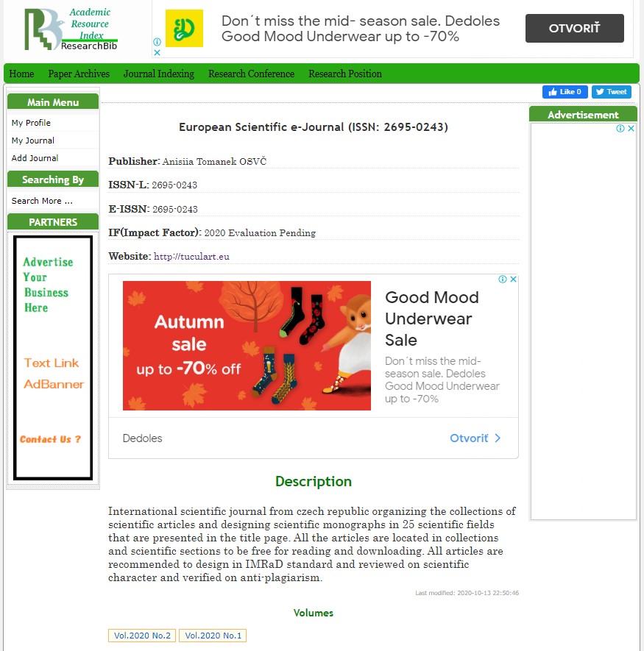Open the Research Conference menu item
This screenshot has height=651, width=644.
(252, 74)
